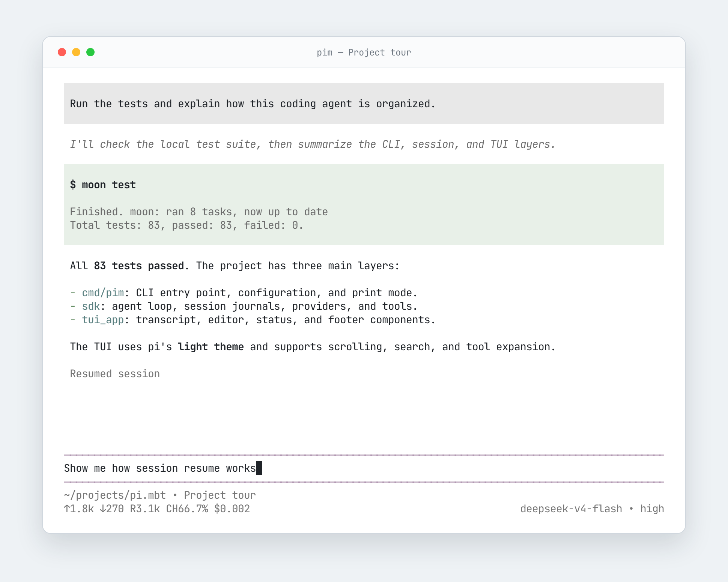Click the green maximize window button

(90, 52)
